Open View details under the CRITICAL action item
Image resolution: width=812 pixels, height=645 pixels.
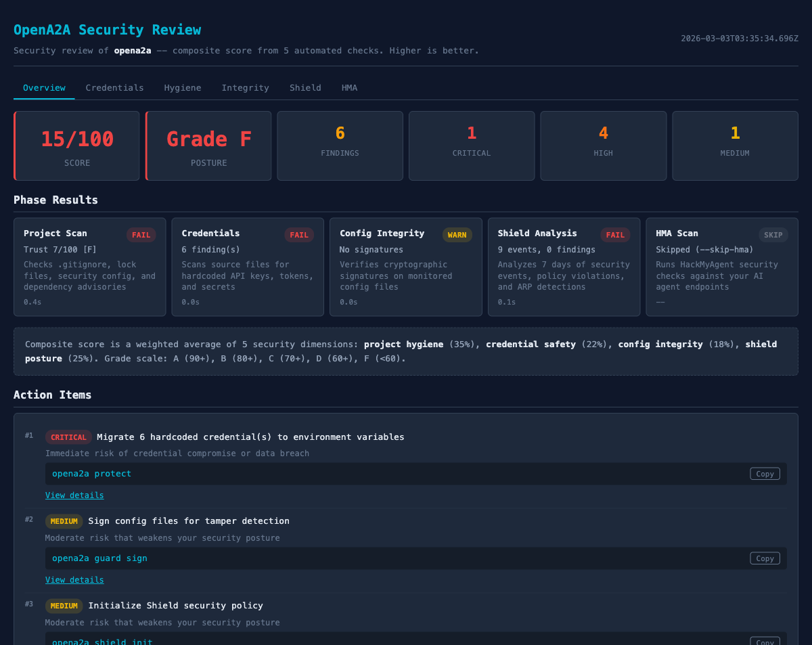click(x=74, y=495)
